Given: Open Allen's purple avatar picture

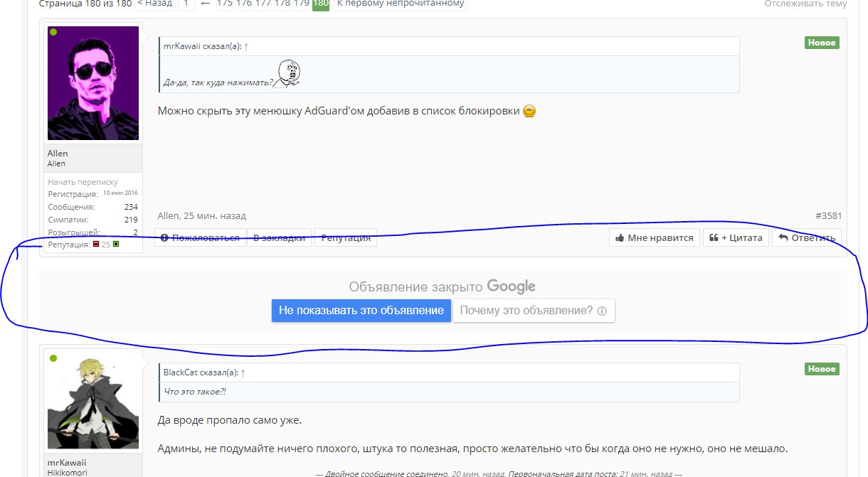Looking at the screenshot, I should coord(93,83).
